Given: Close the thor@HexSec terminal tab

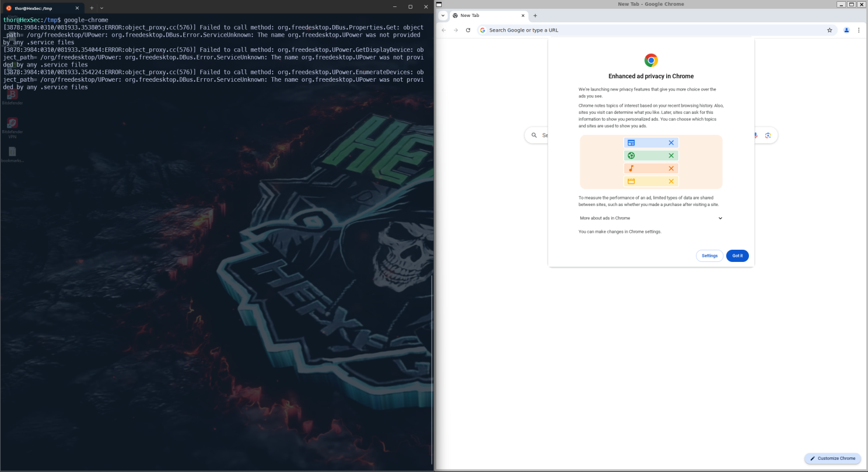Looking at the screenshot, I should [x=78, y=8].
